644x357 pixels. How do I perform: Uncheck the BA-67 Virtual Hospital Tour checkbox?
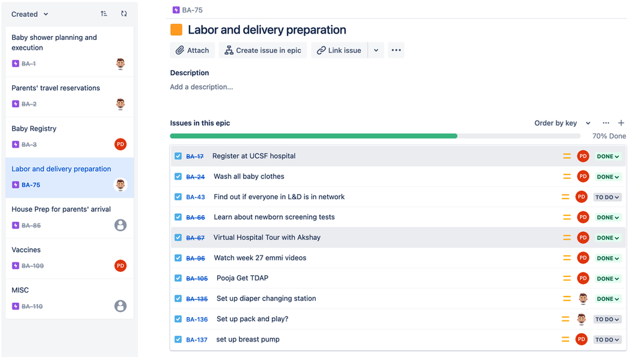178,238
